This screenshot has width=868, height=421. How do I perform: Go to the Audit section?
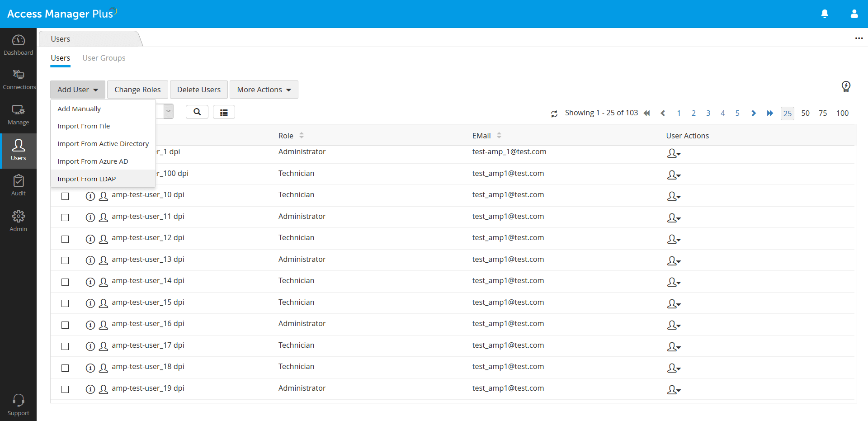18,185
